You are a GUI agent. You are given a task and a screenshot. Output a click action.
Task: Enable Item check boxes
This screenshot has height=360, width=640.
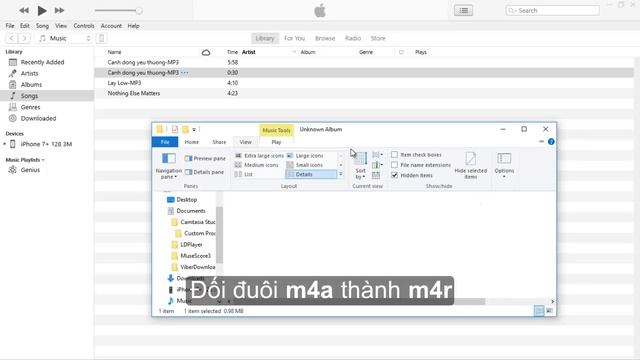394,155
